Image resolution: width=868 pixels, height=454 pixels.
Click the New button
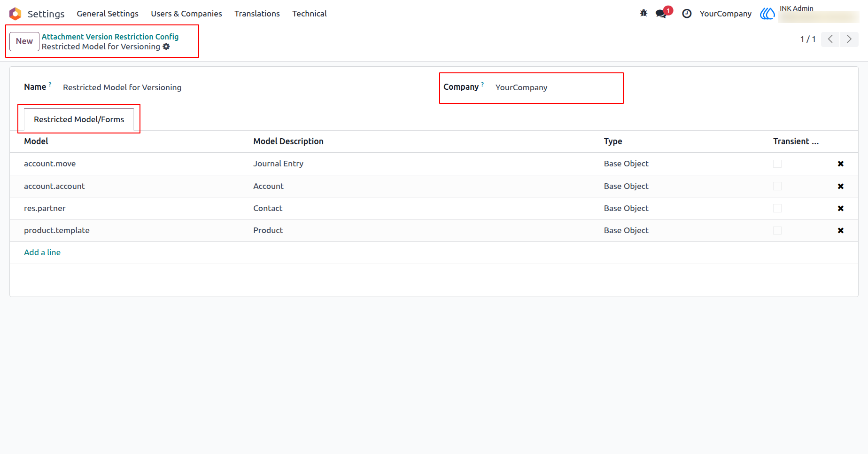tap(24, 41)
